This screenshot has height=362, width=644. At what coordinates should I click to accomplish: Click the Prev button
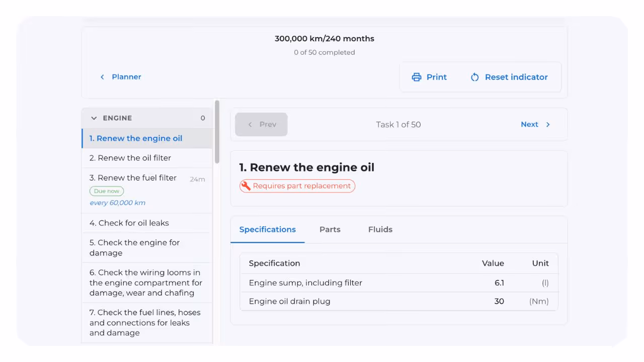click(262, 125)
